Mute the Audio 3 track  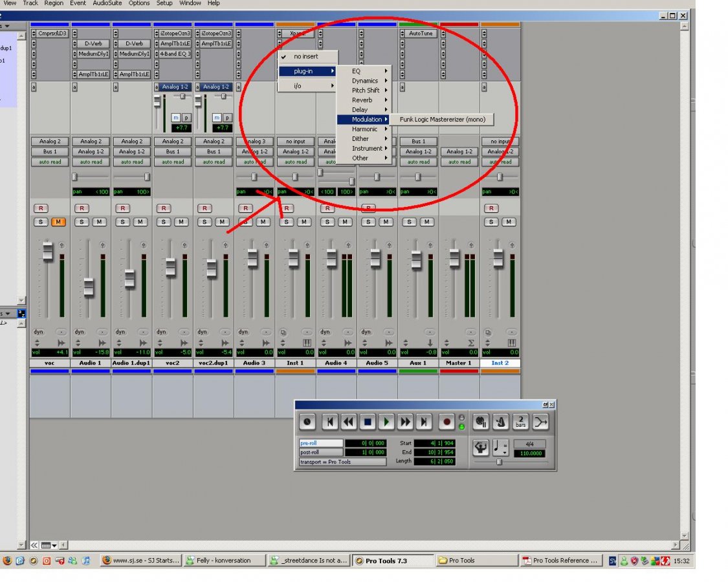coord(263,222)
